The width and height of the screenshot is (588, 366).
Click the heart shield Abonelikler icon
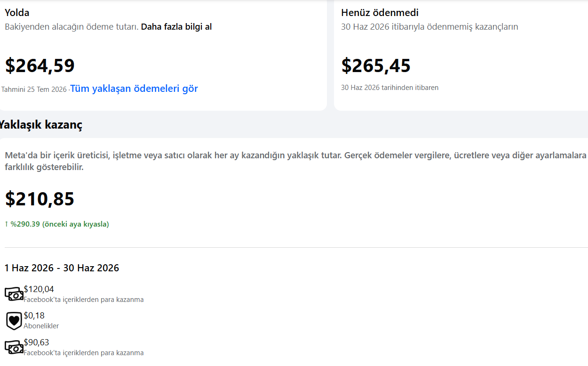tap(14, 321)
